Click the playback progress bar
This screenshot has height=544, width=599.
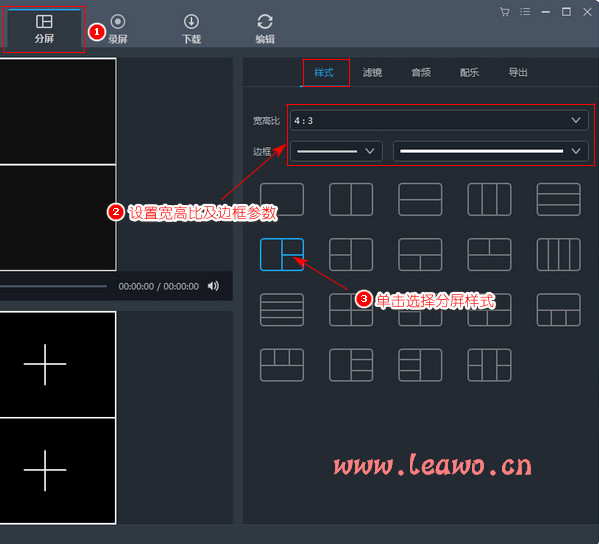[53, 286]
